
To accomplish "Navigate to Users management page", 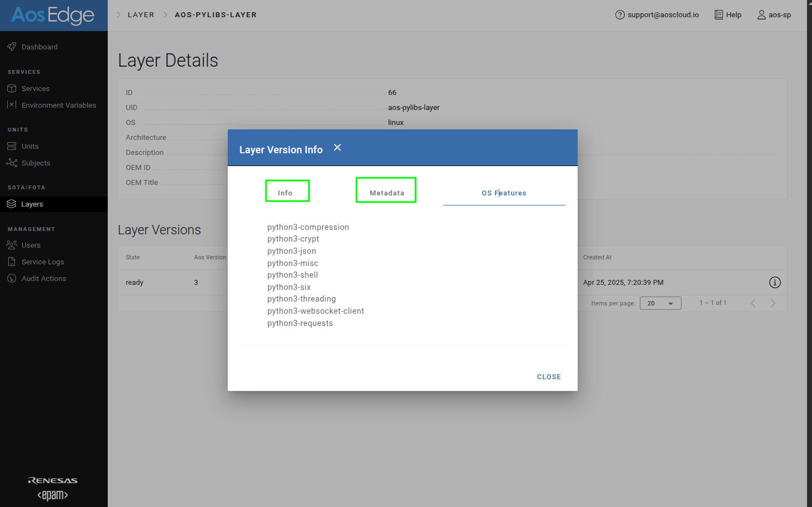I will pyautogui.click(x=31, y=245).
